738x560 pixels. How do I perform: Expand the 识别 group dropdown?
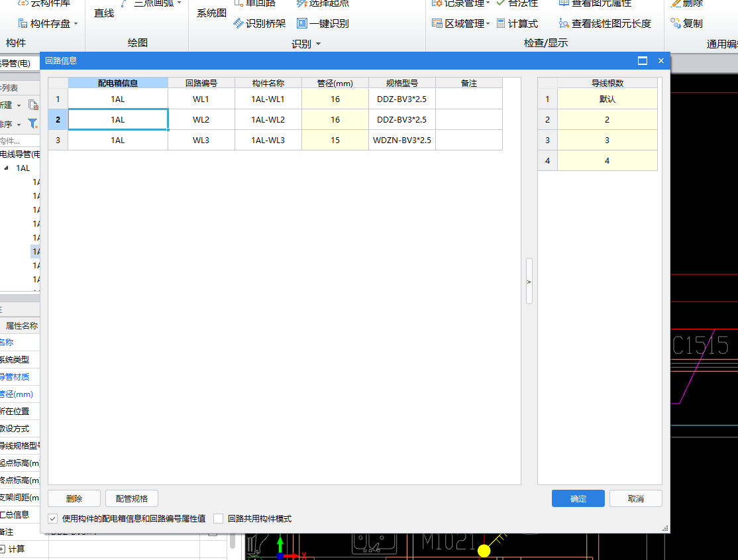tap(318, 44)
